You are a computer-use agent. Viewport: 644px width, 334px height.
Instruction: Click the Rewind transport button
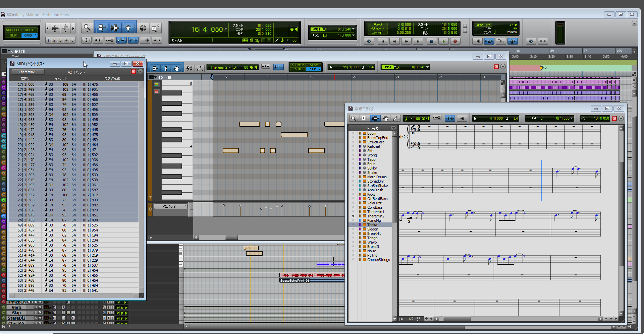(394, 41)
